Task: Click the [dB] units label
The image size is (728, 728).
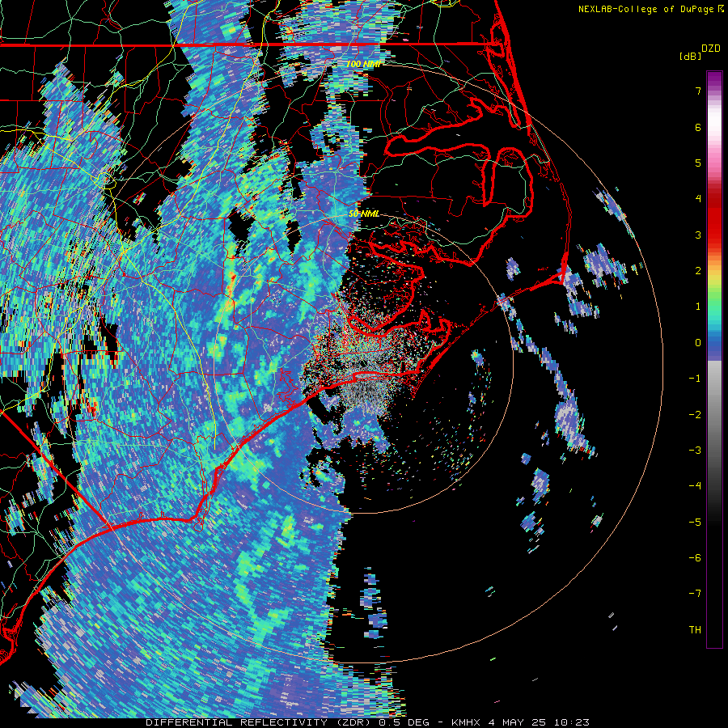Action: 691,56
